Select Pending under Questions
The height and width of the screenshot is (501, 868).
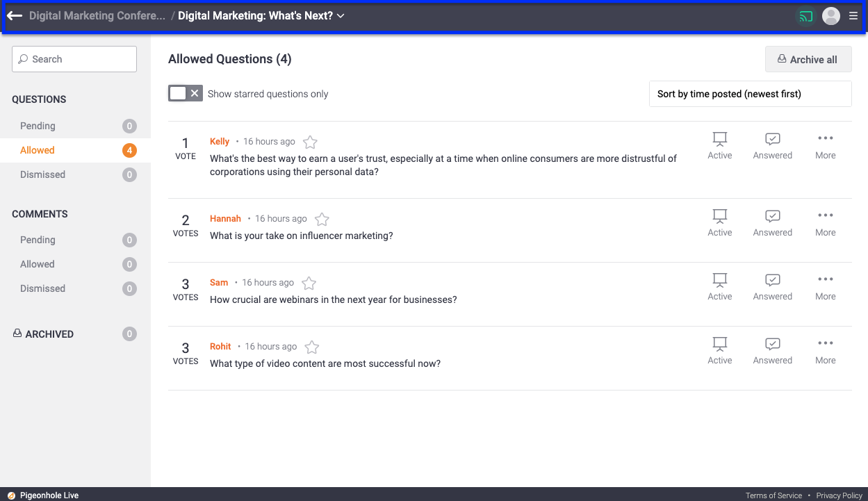(38, 126)
